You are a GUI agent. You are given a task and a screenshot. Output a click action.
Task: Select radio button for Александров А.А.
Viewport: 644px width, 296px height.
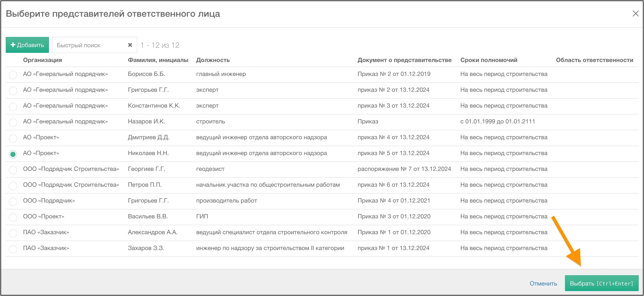click(x=13, y=233)
